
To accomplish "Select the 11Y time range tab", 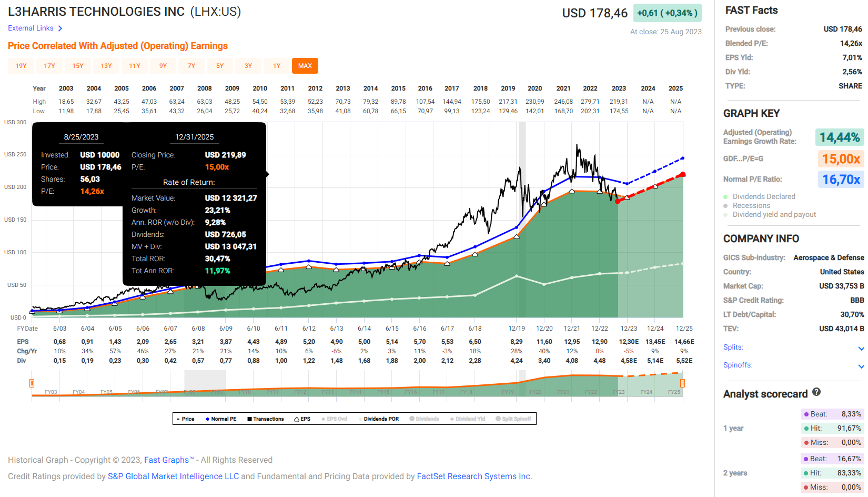I will [135, 66].
